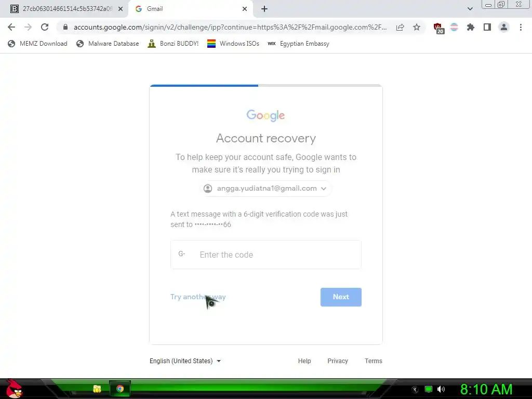Go back to the previous page
This screenshot has height=399, width=532.
[11, 27]
